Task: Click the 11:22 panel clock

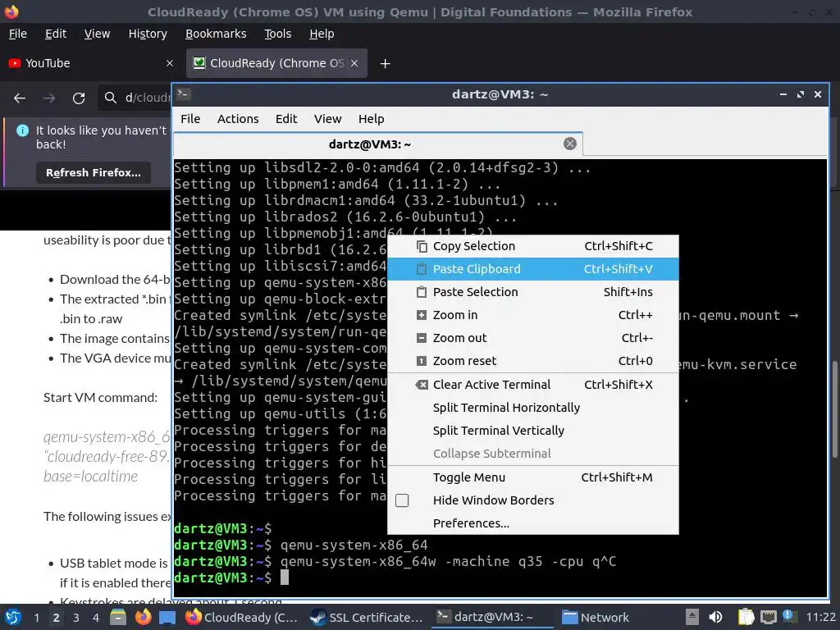Action: tap(820, 617)
